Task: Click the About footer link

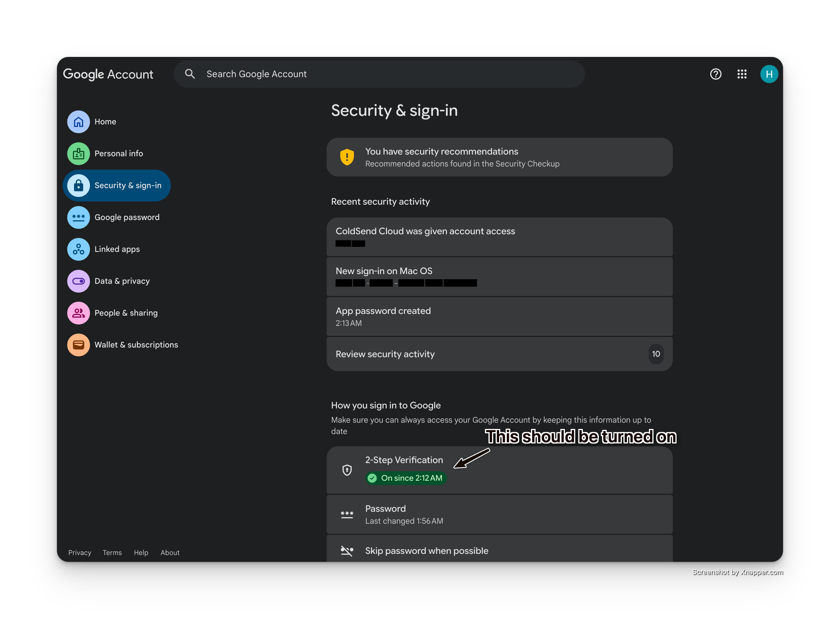Action: 170,552
